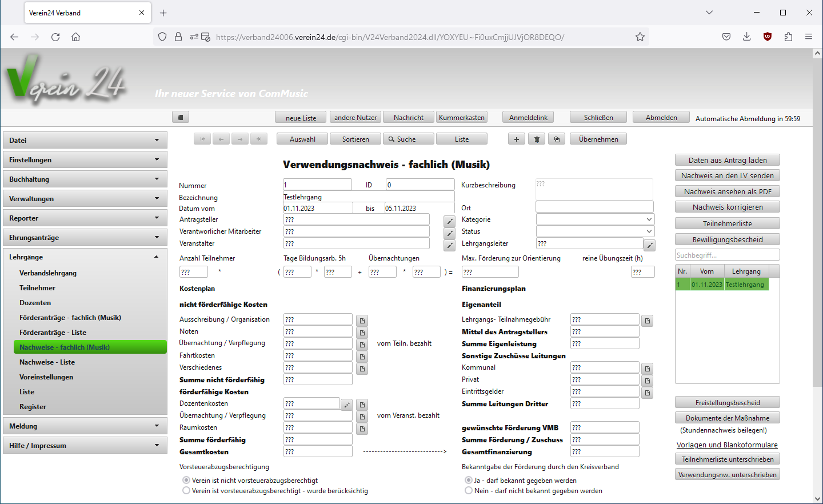Click the sidebar toggle icon above the form

tap(180, 117)
